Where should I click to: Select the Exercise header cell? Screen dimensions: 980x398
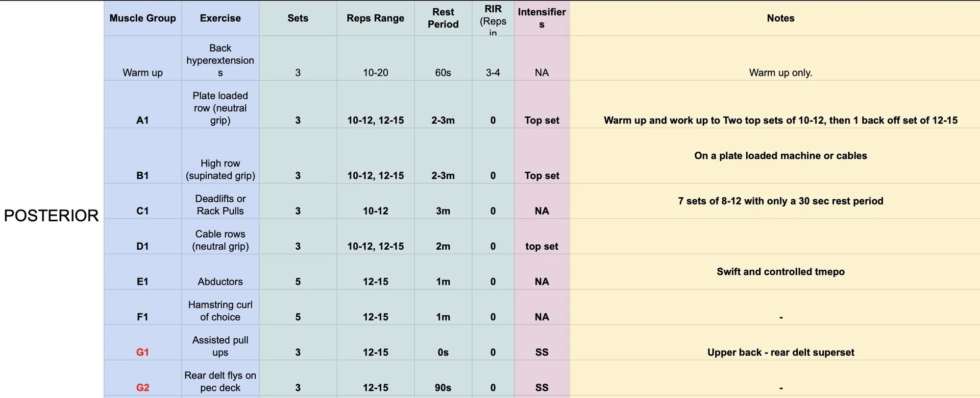(220, 18)
